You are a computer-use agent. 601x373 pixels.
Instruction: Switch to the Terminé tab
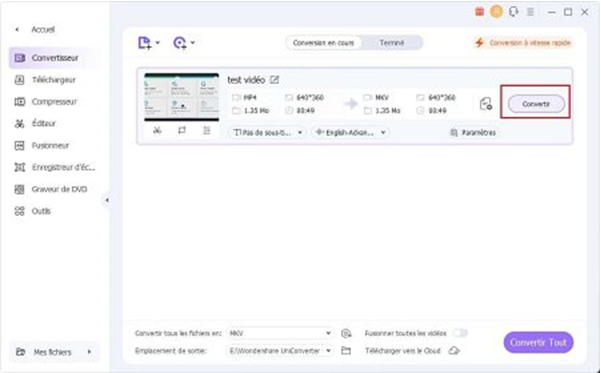[391, 43]
